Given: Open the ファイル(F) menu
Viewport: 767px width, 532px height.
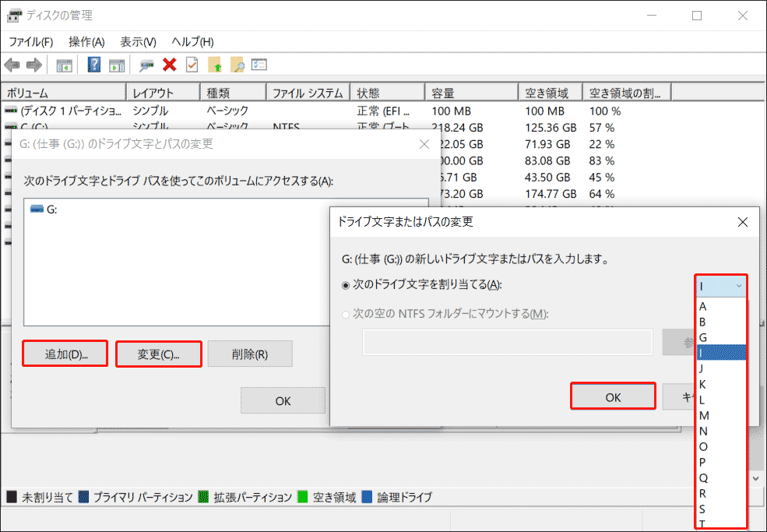Looking at the screenshot, I should [31, 42].
